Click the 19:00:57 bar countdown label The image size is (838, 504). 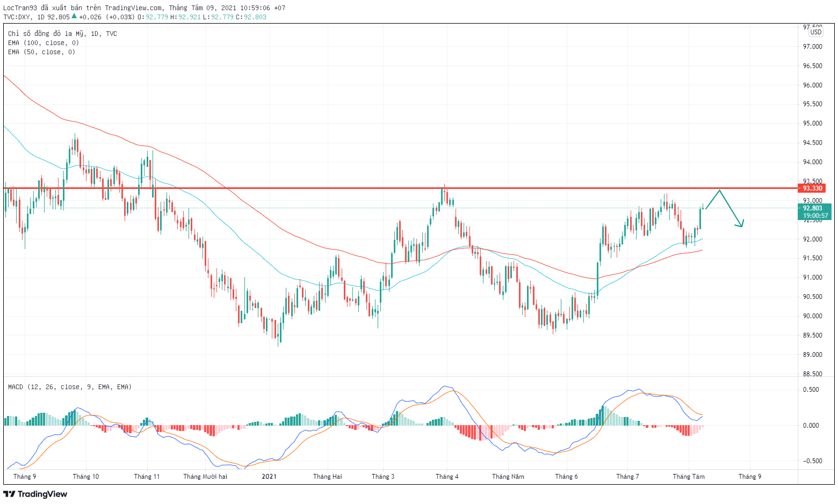point(815,216)
